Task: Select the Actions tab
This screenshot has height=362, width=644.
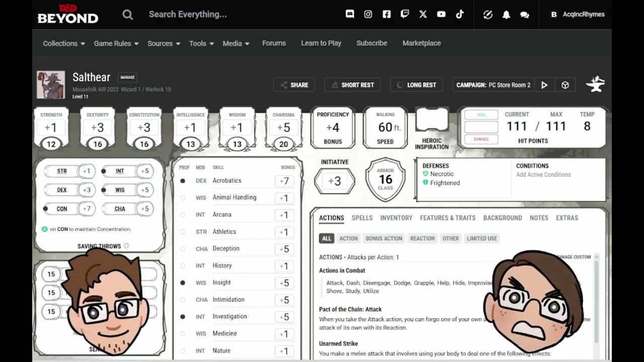Action: pos(332,218)
